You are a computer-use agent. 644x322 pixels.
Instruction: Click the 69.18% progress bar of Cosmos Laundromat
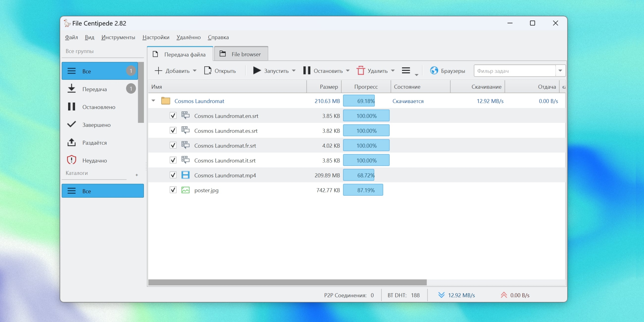(359, 101)
